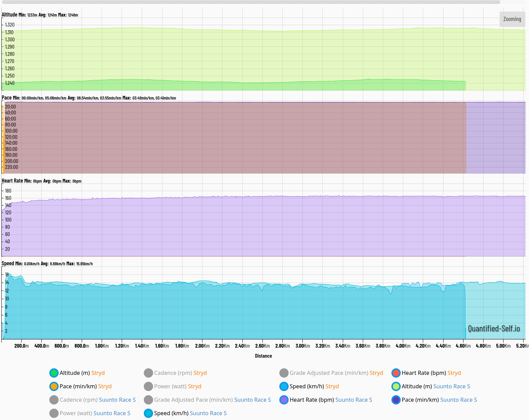This screenshot has width=529, height=420.
Task: Open the Quantified-Self.io watermark link
Action: point(493,329)
